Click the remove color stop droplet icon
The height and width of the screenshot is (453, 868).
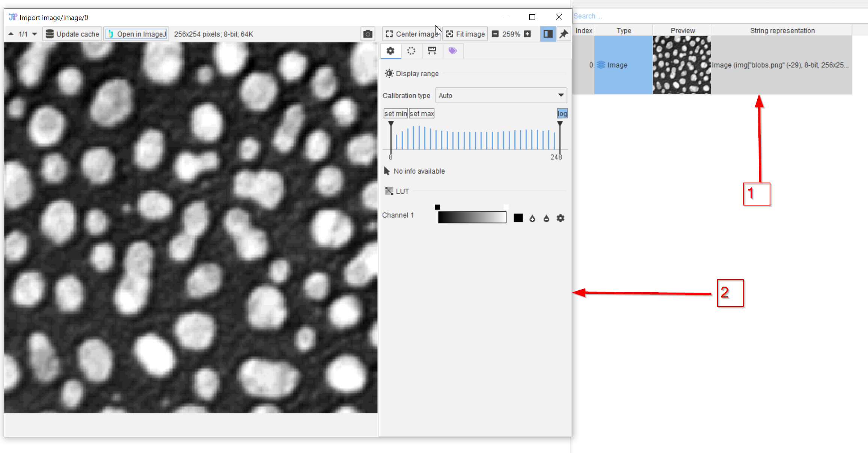click(546, 218)
